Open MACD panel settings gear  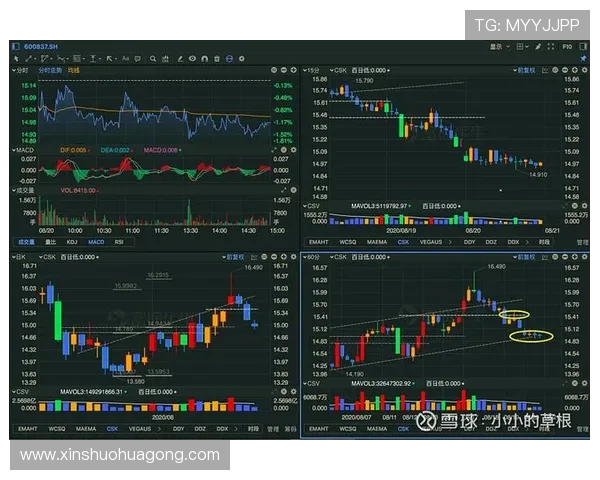click(x=293, y=150)
